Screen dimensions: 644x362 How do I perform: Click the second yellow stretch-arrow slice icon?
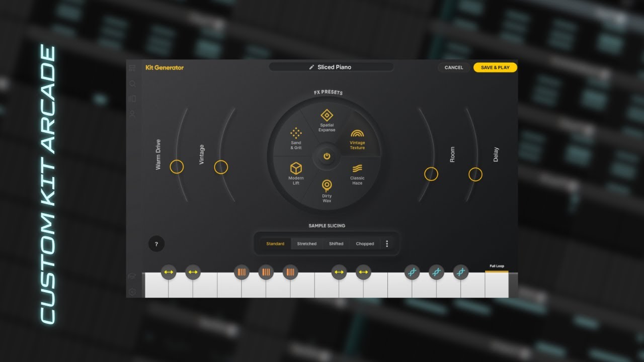pyautogui.click(x=193, y=272)
